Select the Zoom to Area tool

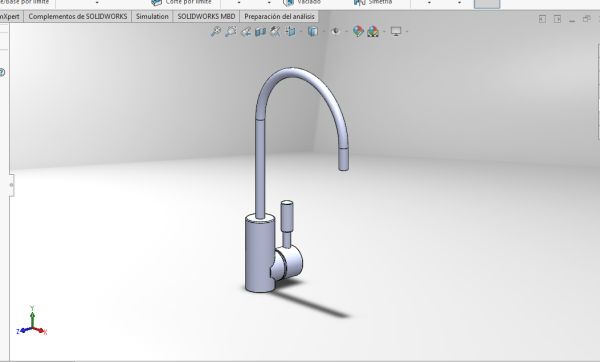pyautogui.click(x=231, y=31)
